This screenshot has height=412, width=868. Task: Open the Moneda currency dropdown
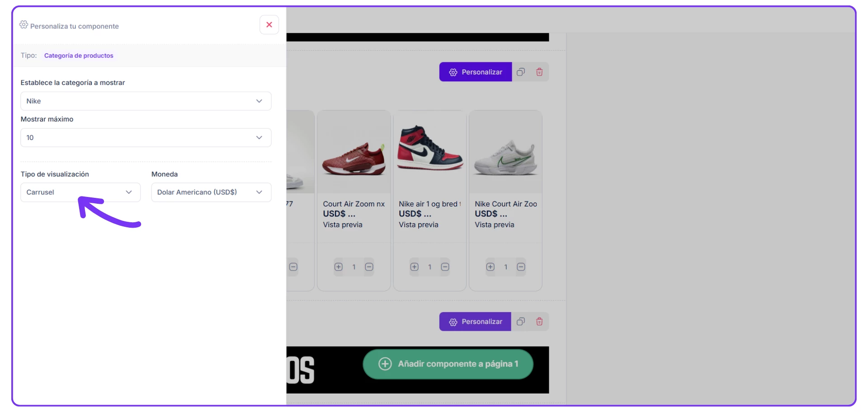pyautogui.click(x=211, y=192)
